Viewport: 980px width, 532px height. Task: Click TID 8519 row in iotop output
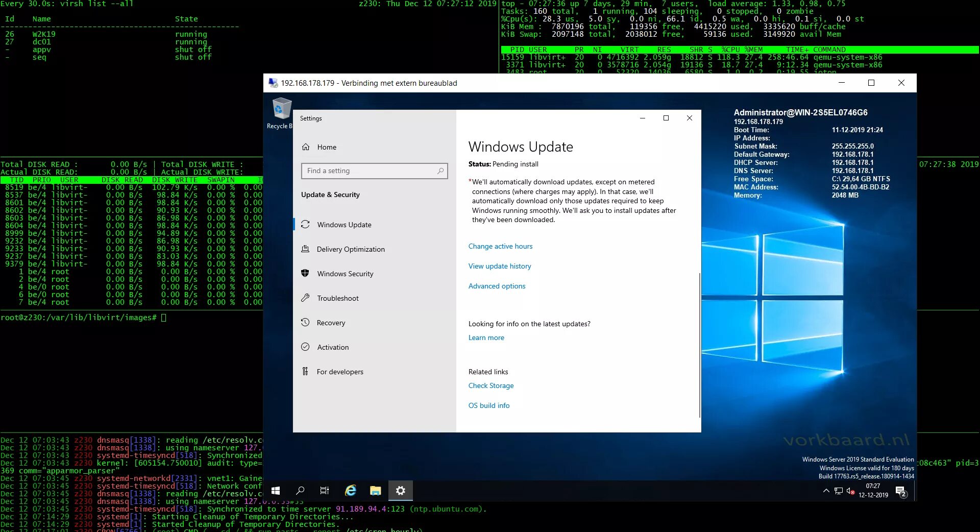(x=132, y=187)
